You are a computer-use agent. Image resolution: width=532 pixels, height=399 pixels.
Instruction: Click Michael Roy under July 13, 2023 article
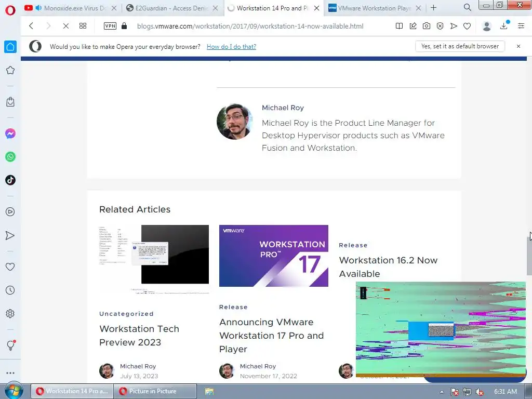click(138, 366)
